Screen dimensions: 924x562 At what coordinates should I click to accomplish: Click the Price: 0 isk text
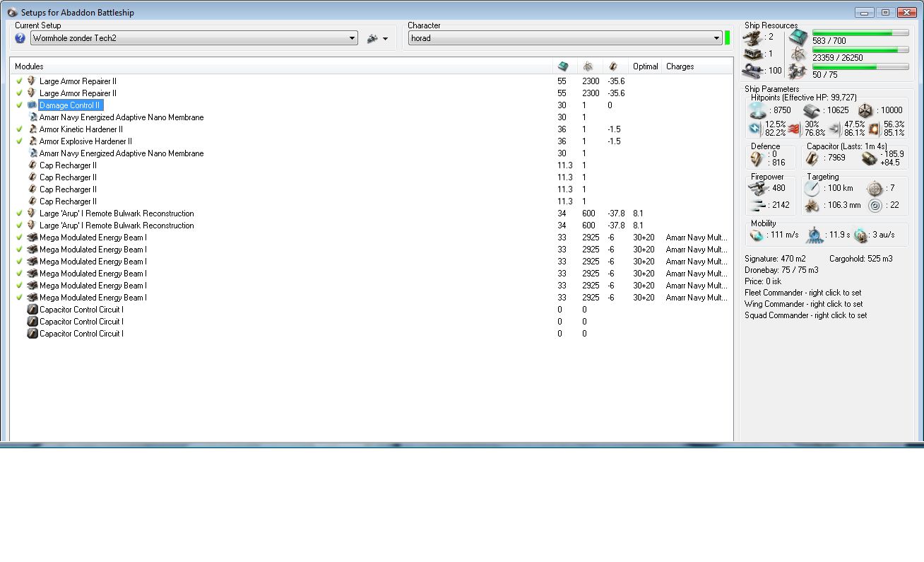(x=763, y=281)
